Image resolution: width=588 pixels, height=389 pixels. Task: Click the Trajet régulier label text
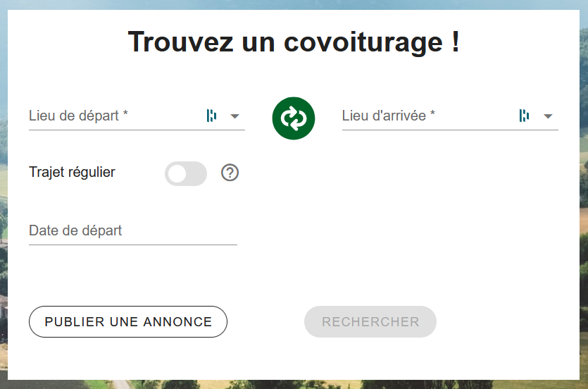click(x=72, y=172)
